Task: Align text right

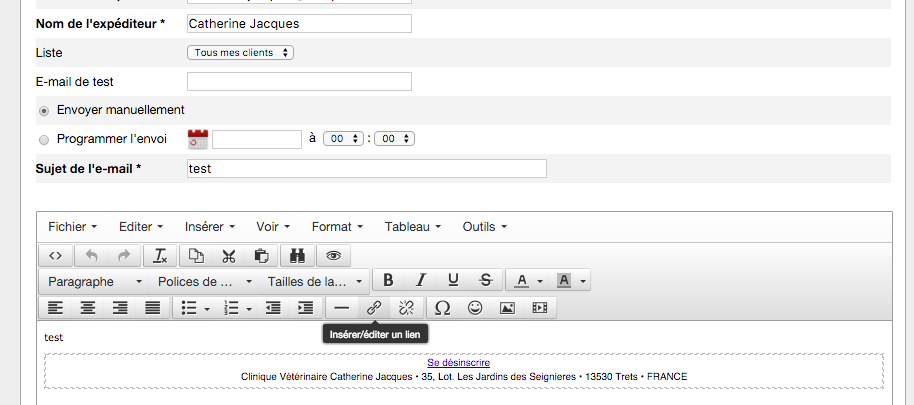Action: point(120,308)
